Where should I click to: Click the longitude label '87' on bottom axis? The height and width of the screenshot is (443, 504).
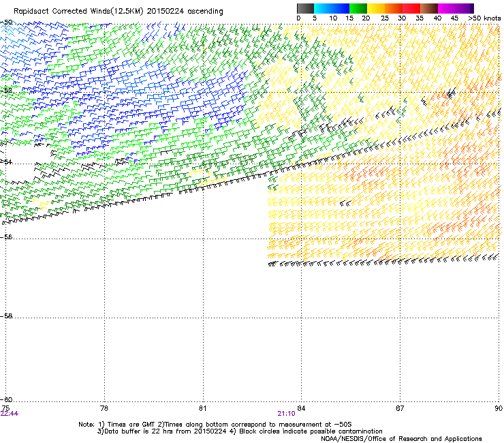(x=400, y=408)
